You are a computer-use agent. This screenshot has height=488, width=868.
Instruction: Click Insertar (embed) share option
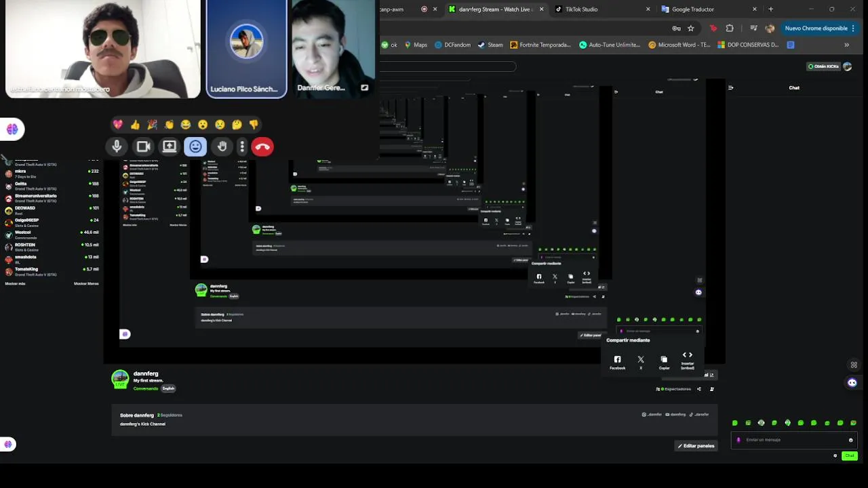688,360
